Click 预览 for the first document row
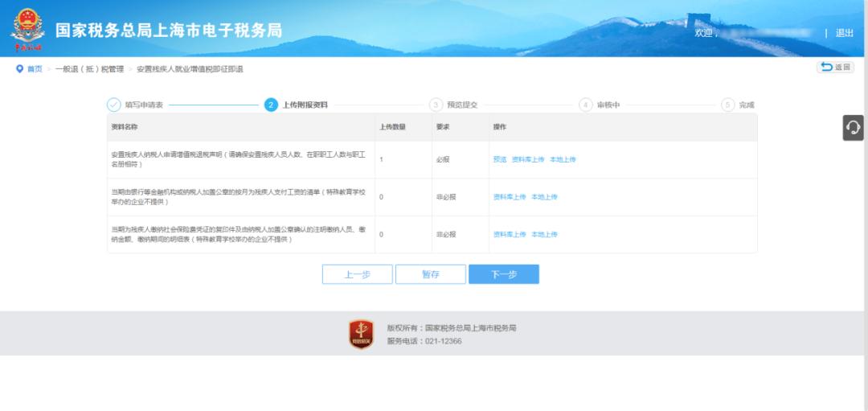Image resolution: width=868 pixels, height=411 pixels. point(500,159)
